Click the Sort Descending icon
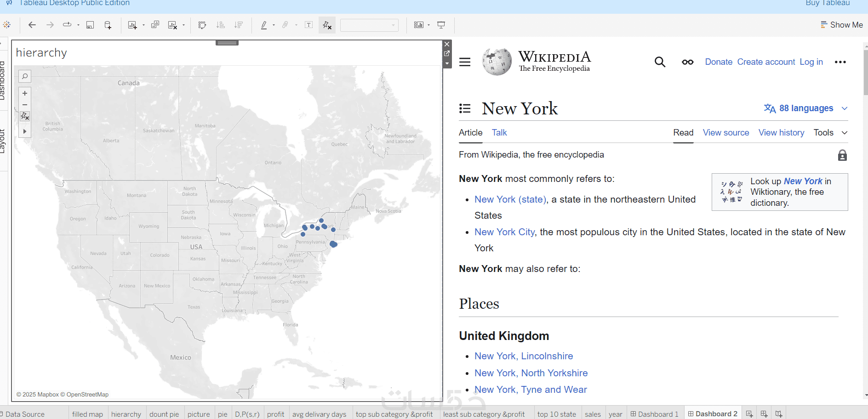The height and width of the screenshot is (419, 868). click(x=239, y=25)
